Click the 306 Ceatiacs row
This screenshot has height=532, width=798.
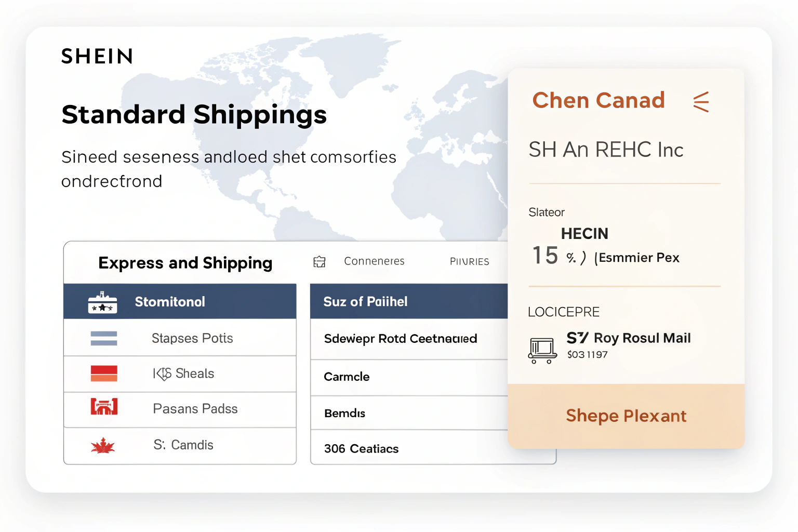(x=361, y=449)
